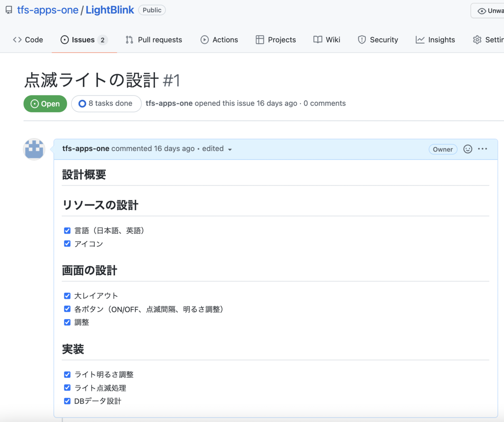Open the tfs-apps-one owner link in header
Image resolution: width=504 pixels, height=422 pixels.
(x=48, y=10)
